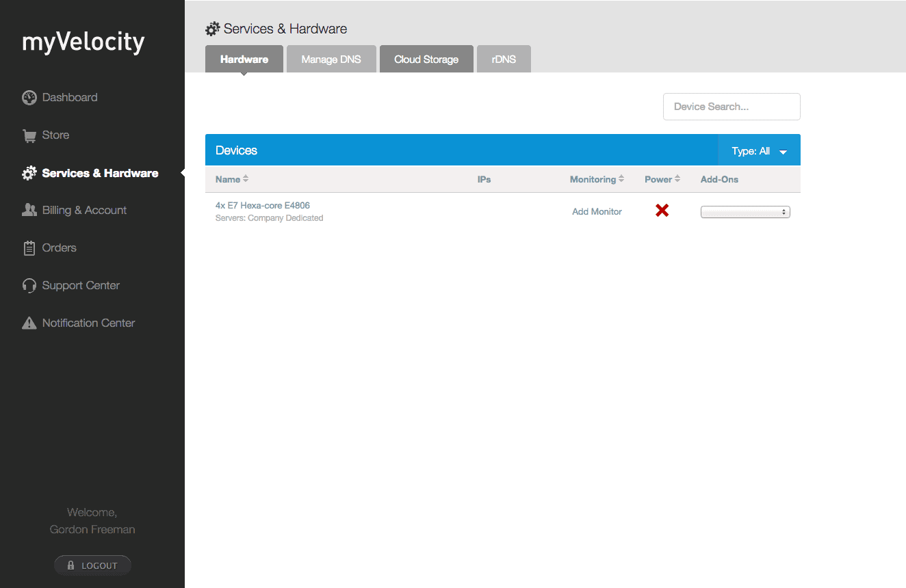Open the Dashboard menu item
The width and height of the screenshot is (906, 588).
click(70, 98)
